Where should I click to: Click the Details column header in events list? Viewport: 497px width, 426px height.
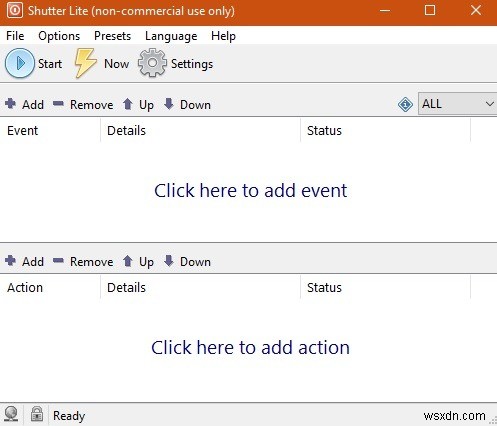(x=200, y=131)
